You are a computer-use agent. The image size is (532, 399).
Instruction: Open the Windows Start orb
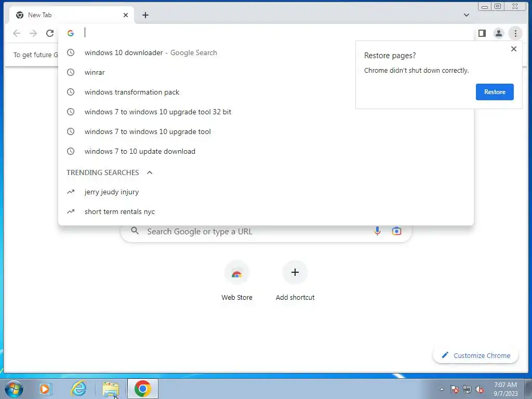pos(14,389)
